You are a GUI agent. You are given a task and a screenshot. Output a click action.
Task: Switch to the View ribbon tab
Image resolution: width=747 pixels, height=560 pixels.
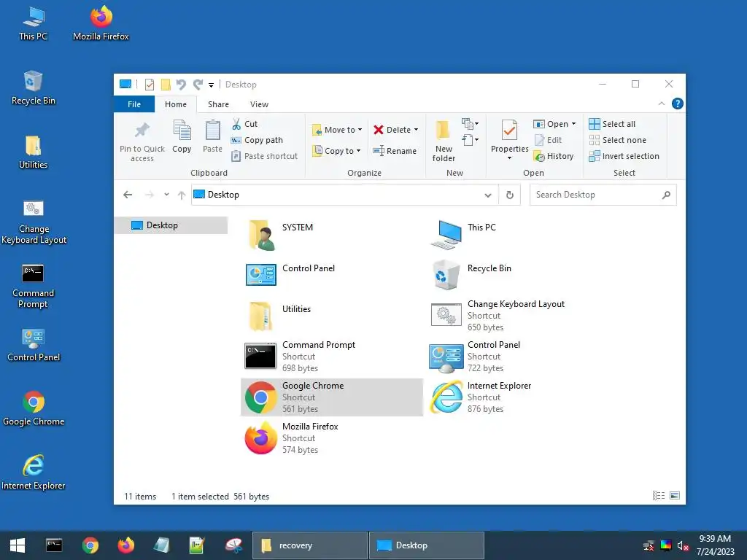pos(259,104)
